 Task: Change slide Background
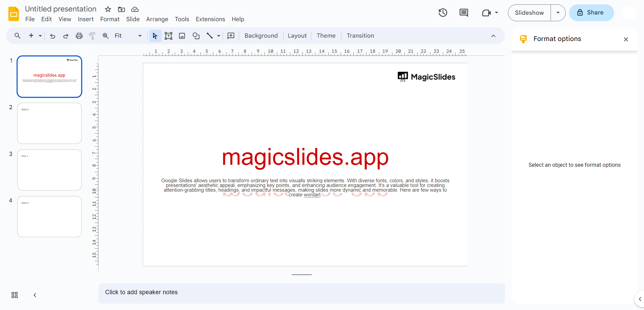click(x=261, y=36)
